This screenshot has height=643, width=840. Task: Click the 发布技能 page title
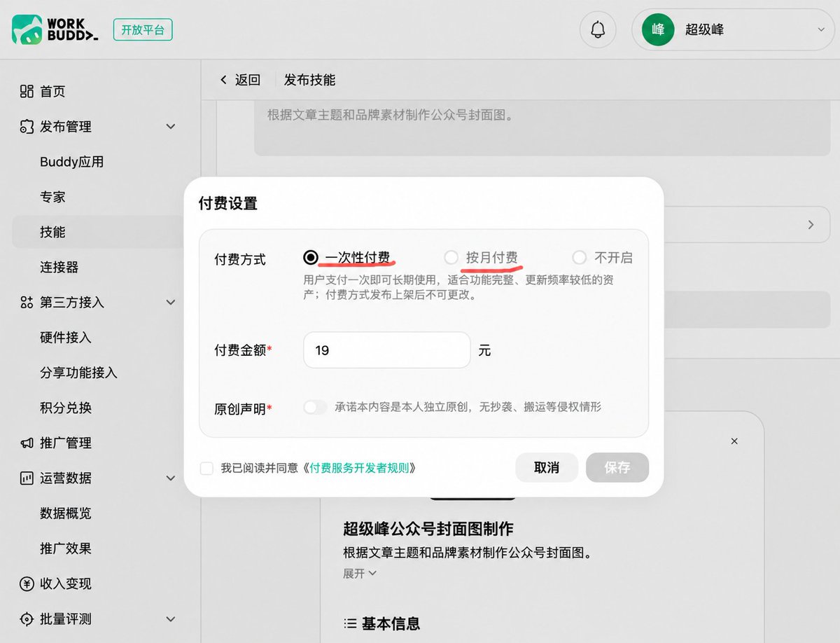309,80
